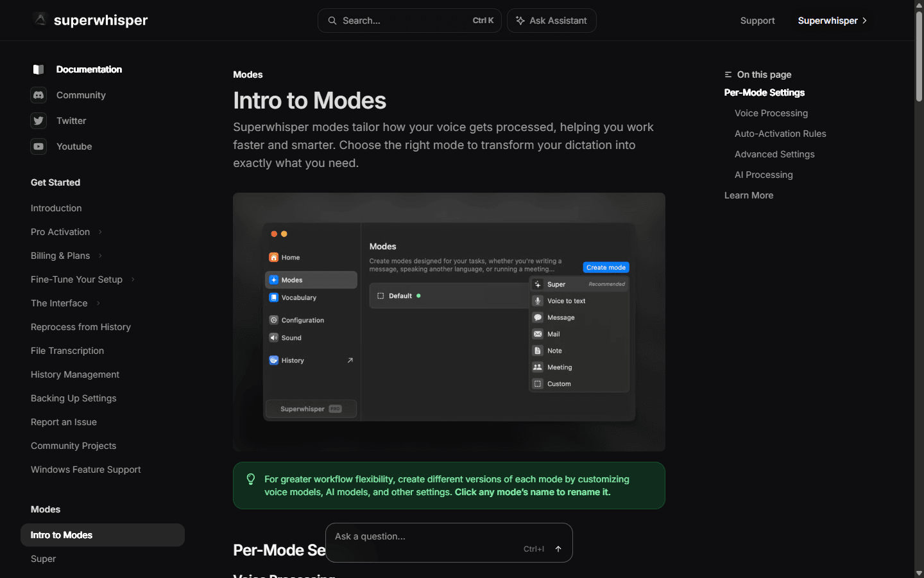Screen dimensions: 924x578
Task: Click the lightbulb icon in green tip
Action: (x=251, y=479)
